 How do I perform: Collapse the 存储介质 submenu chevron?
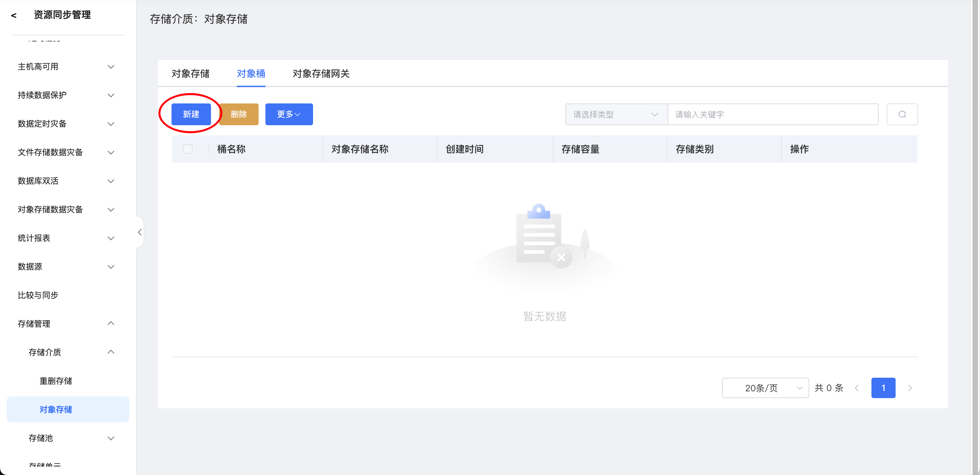tap(111, 352)
